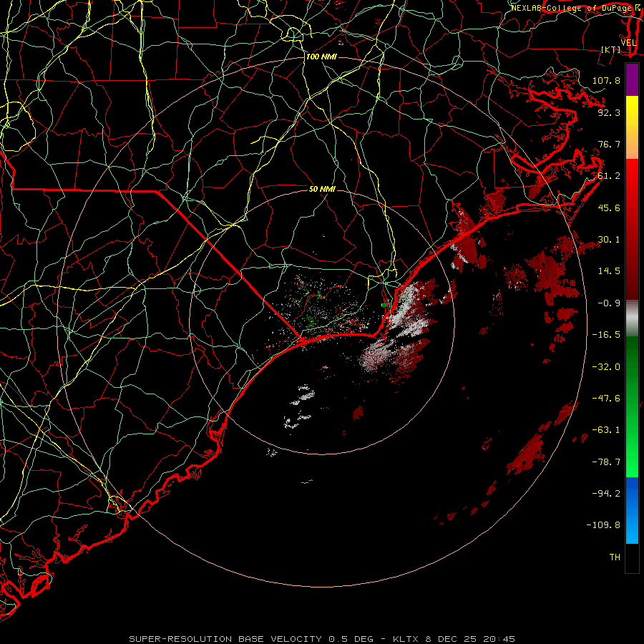Click the -94.2 legend value

click(606, 493)
